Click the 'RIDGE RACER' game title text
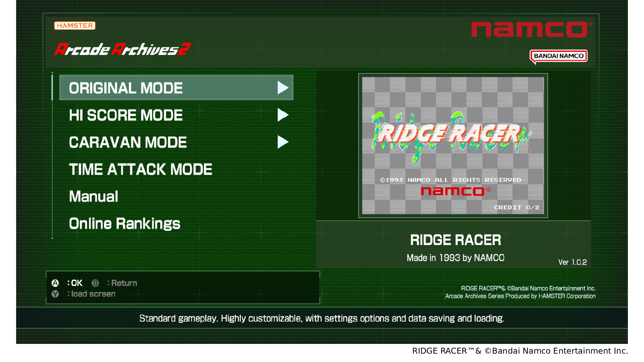The image size is (644, 362). coord(455,240)
